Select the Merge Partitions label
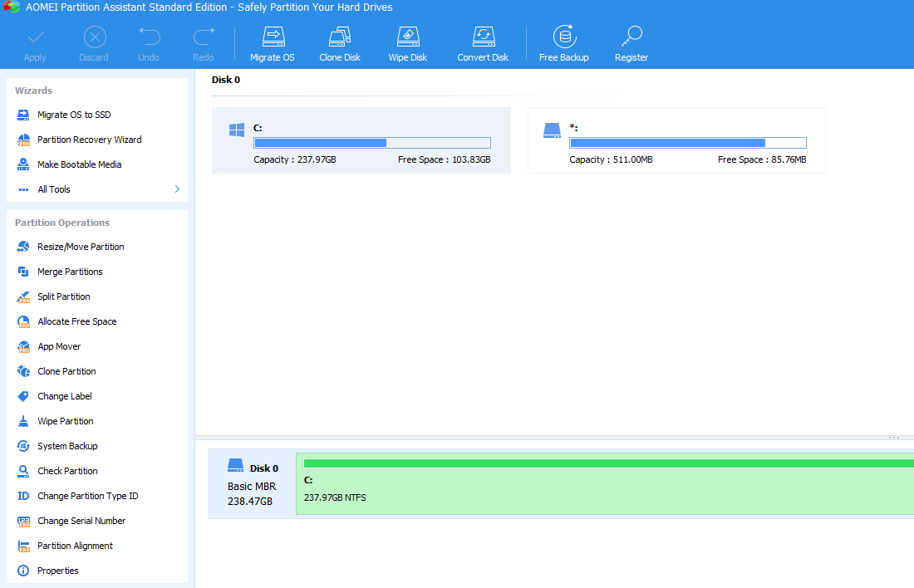Screen dimensions: 914x588 [70, 272]
